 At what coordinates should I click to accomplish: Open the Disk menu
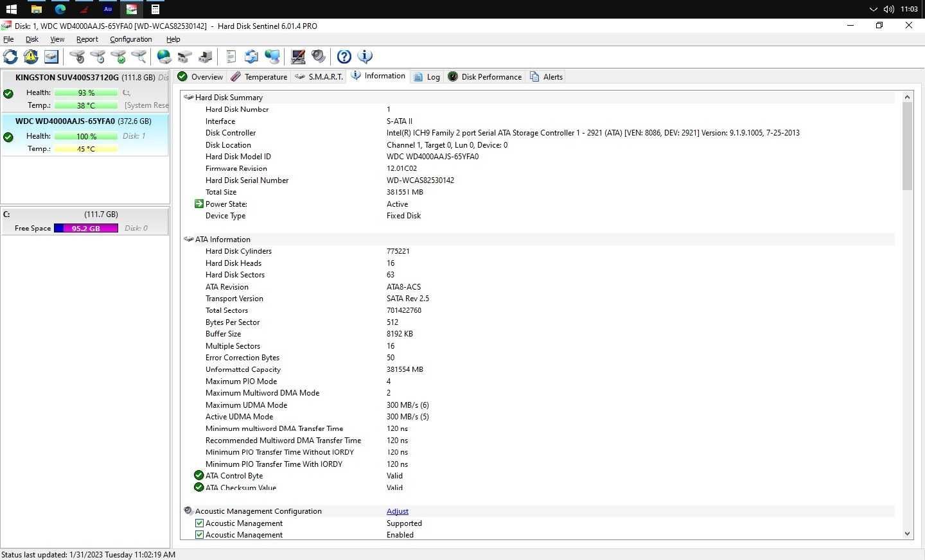(31, 39)
